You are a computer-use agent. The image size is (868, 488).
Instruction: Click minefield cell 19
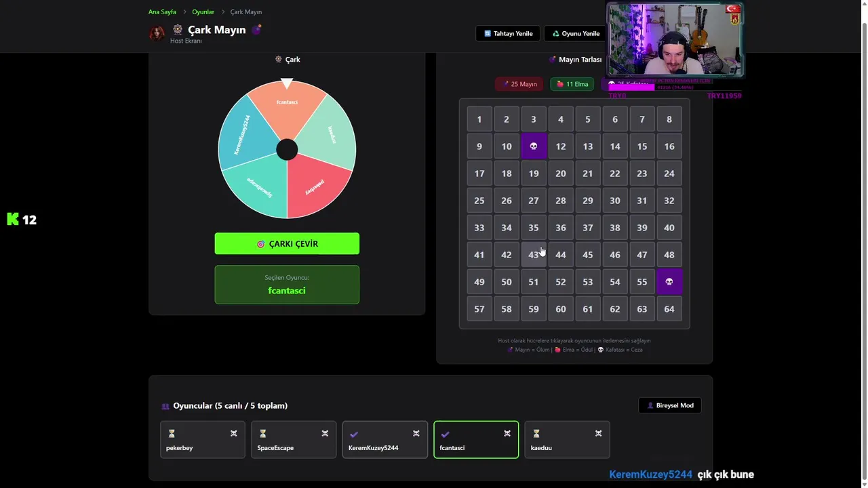coord(534,174)
